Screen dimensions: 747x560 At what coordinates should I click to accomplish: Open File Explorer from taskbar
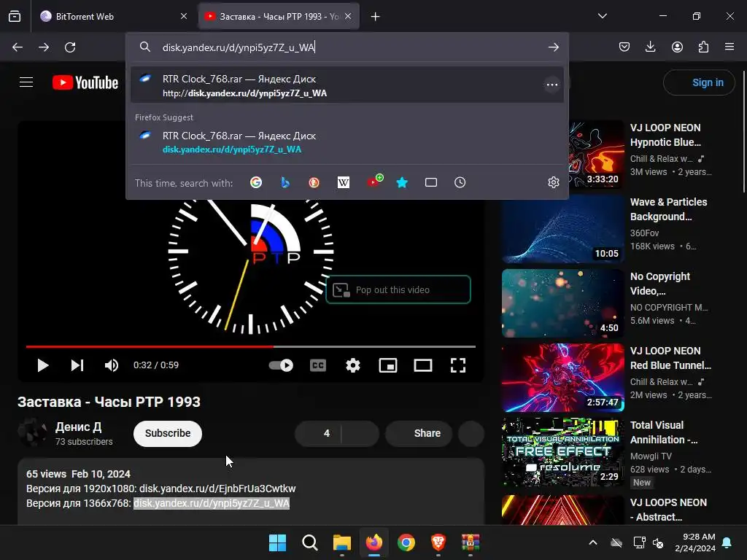point(341,542)
